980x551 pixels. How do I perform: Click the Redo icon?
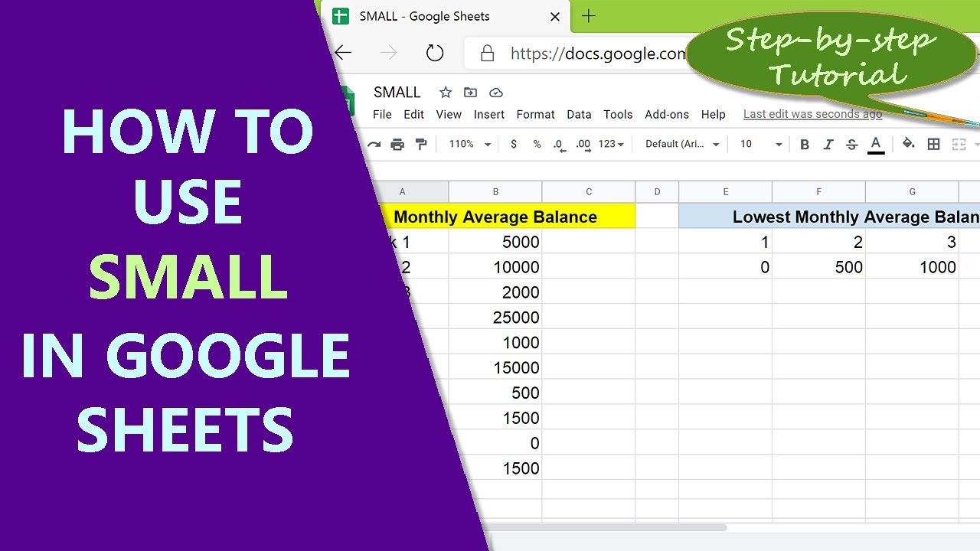click(374, 144)
